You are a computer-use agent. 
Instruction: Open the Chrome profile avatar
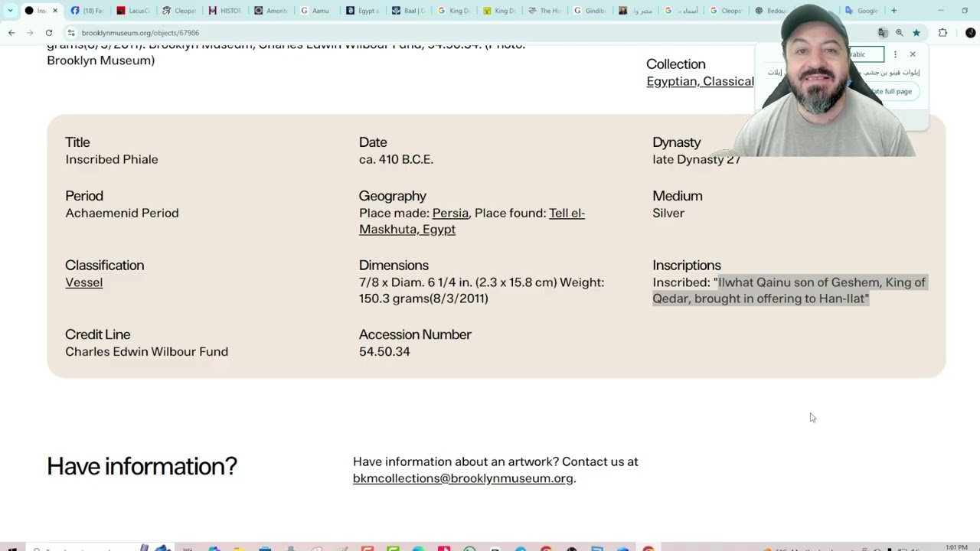[970, 33]
